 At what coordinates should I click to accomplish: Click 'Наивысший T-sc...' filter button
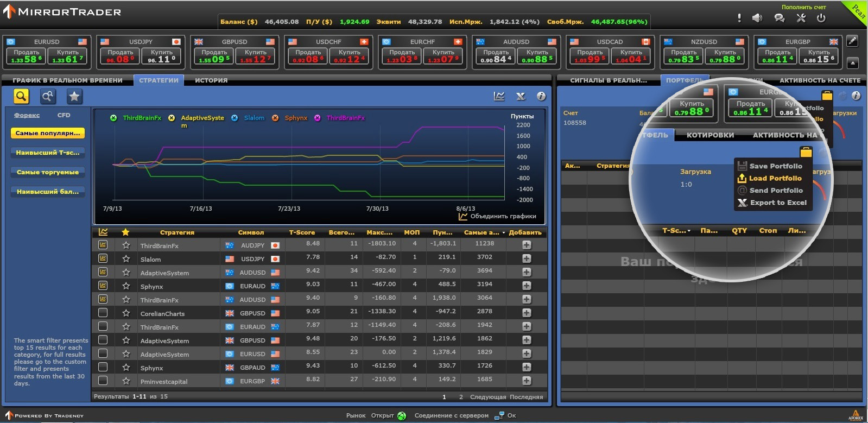pyautogui.click(x=48, y=153)
